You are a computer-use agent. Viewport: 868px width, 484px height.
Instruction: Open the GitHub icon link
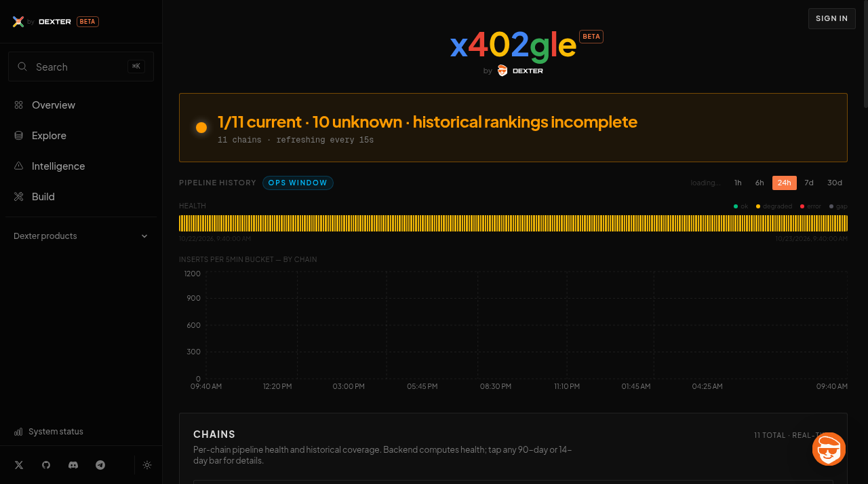tap(46, 465)
